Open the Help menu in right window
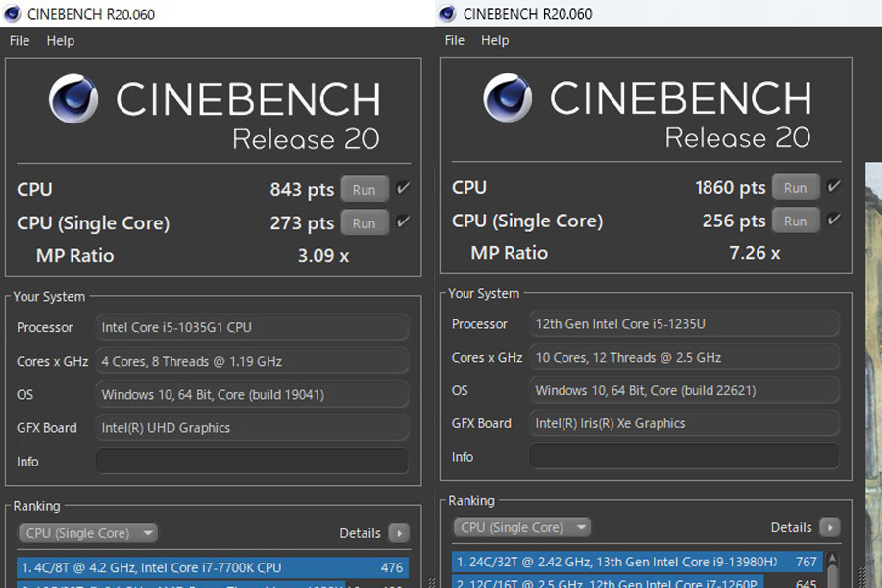 point(495,40)
